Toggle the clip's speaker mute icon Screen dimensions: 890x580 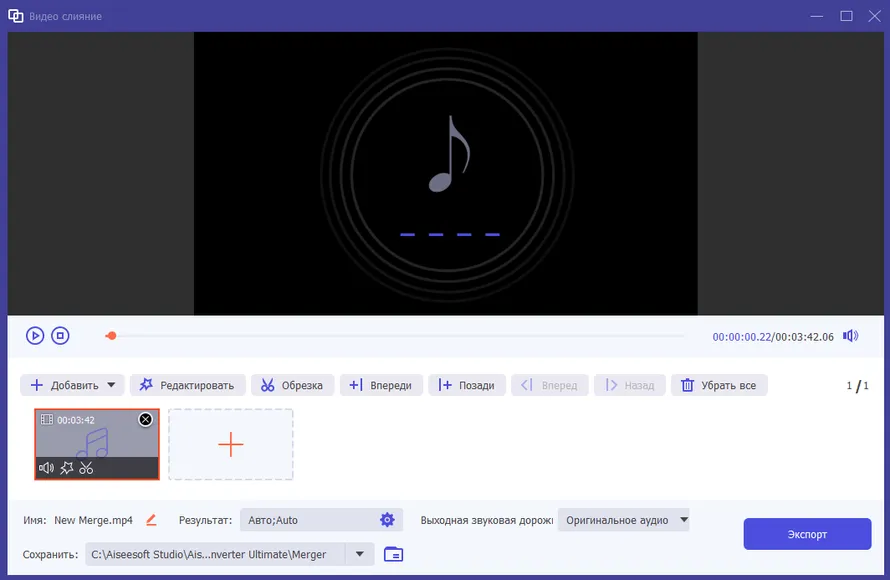point(47,468)
